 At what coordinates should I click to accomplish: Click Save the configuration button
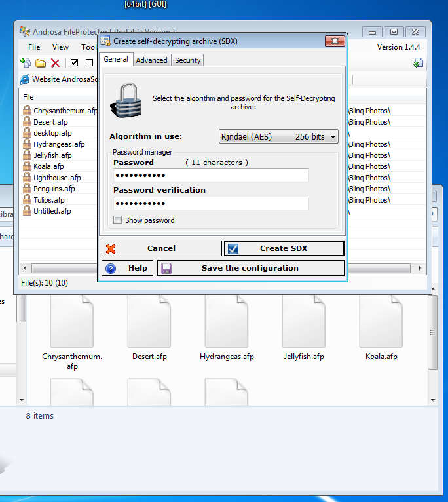pos(251,268)
